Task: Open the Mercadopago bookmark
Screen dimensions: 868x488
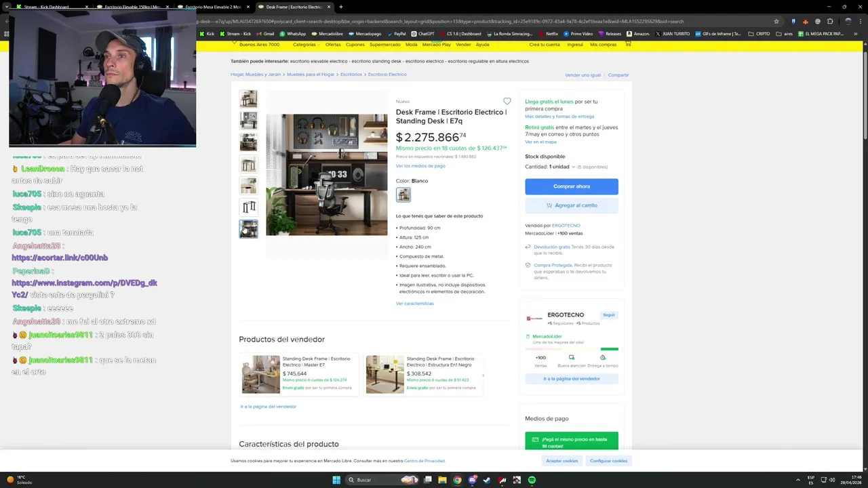Action: coord(366,33)
